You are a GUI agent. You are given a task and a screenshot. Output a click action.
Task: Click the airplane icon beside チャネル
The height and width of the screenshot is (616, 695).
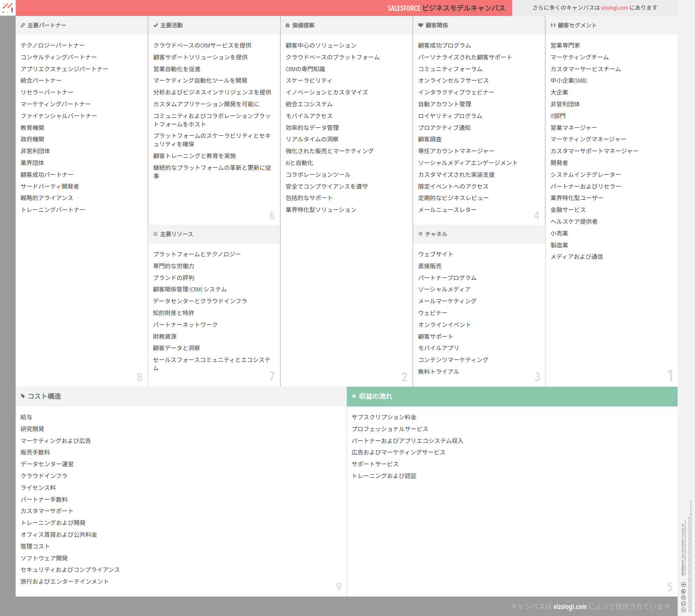[x=420, y=234]
